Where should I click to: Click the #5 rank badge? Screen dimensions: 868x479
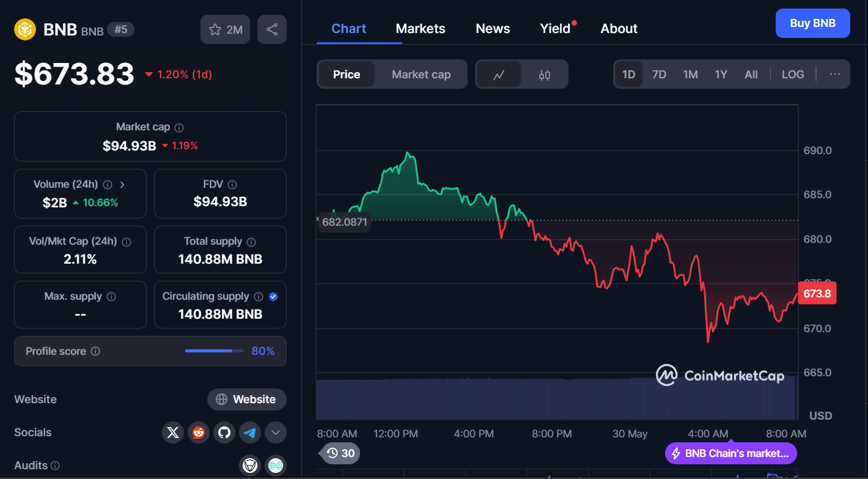[x=121, y=29]
